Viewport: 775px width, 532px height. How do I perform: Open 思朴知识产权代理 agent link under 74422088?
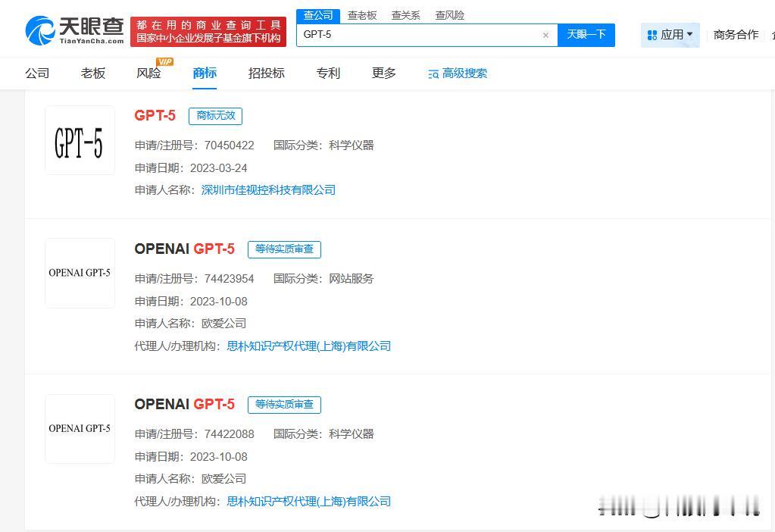pos(308,502)
